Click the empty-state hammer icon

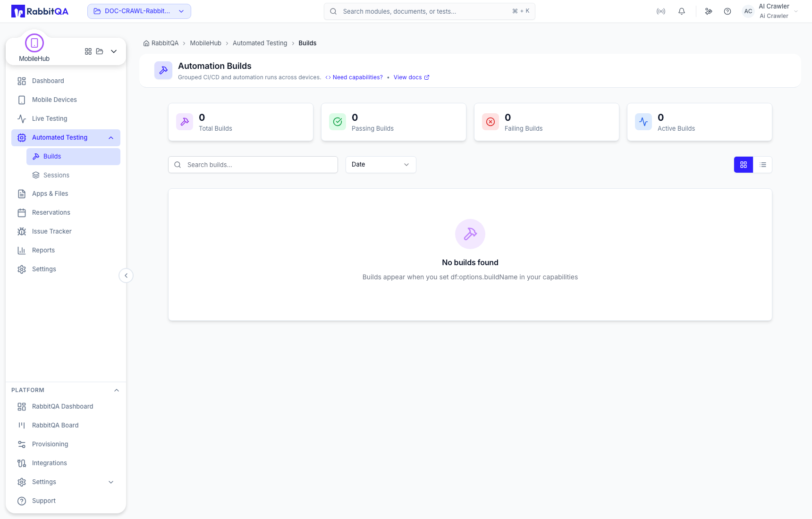(470, 234)
